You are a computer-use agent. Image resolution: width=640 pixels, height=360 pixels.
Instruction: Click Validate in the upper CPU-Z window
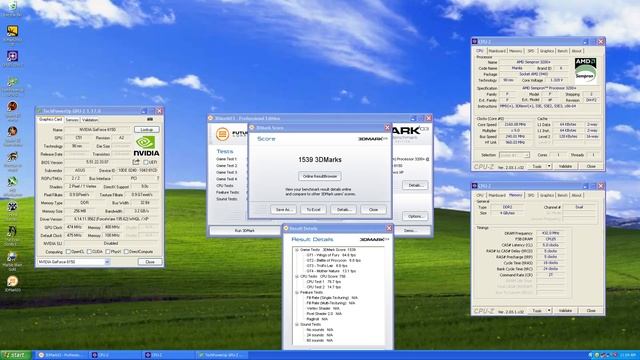click(565, 166)
